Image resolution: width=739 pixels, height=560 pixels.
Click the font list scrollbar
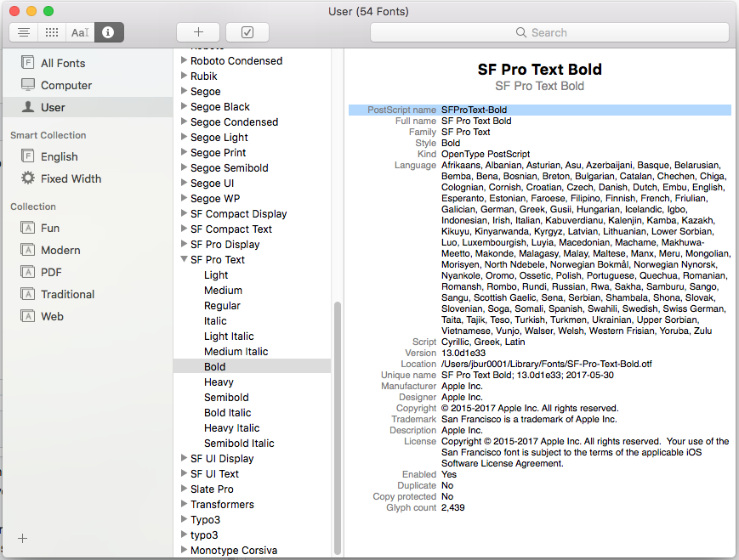click(337, 428)
